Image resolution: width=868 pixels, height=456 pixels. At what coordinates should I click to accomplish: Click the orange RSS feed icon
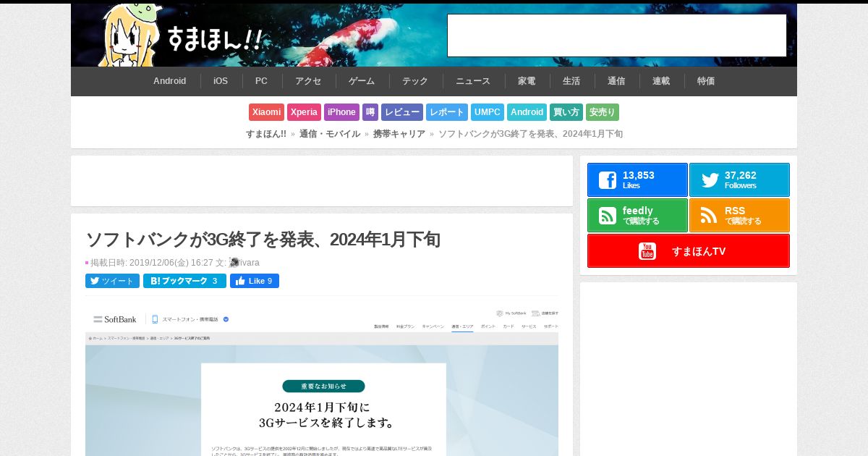(x=710, y=216)
